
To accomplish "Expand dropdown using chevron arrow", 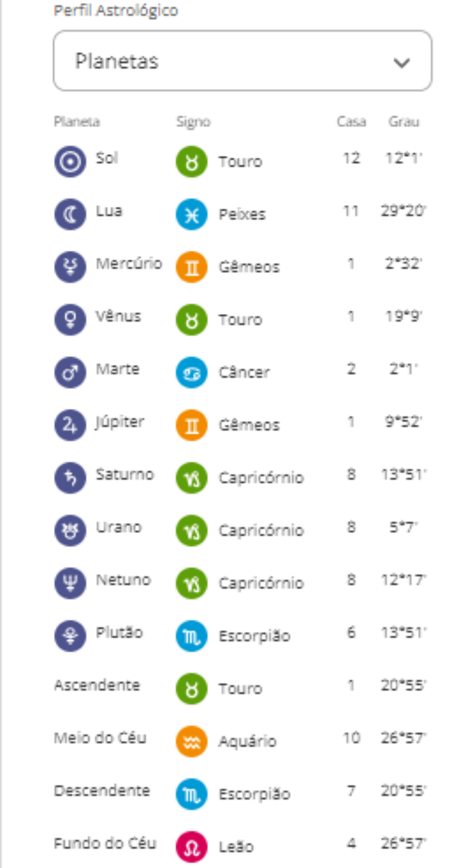I will [x=401, y=63].
